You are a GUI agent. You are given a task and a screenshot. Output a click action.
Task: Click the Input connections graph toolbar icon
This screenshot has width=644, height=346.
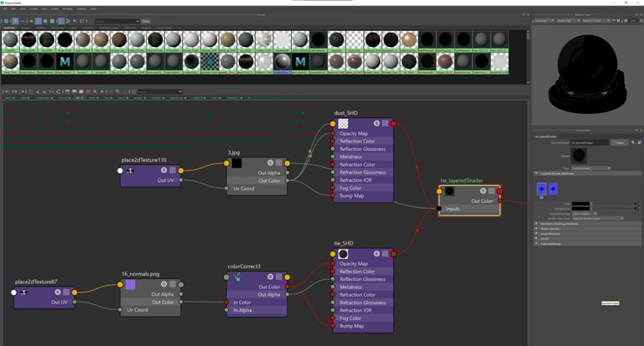(x=7, y=91)
